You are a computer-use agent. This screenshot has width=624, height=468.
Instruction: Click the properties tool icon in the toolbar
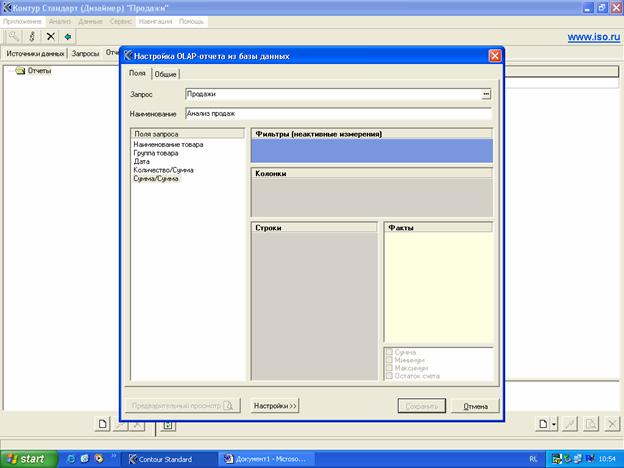point(32,36)
